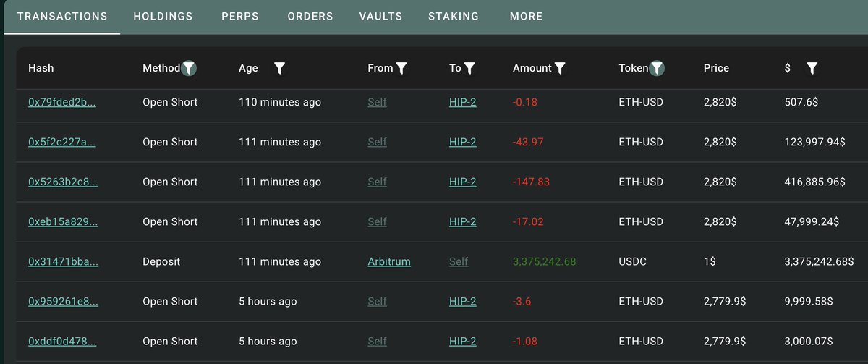This screenshot has width=868, height=364.
Task: Switch to the Orders tab
Action: 310,16
